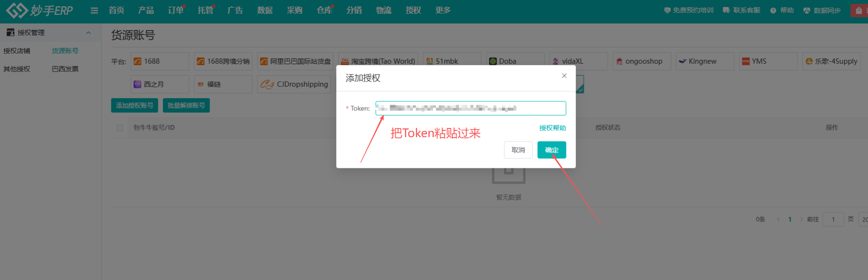Click 联系客服 in the top bar
This screenshot has width=868, height=280.
tap(741, 10)
